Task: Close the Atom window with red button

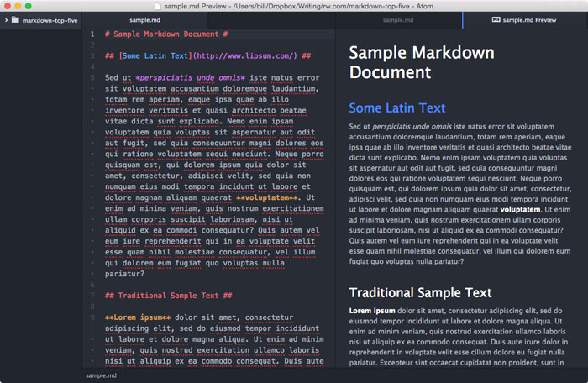Action: point(7,6)
